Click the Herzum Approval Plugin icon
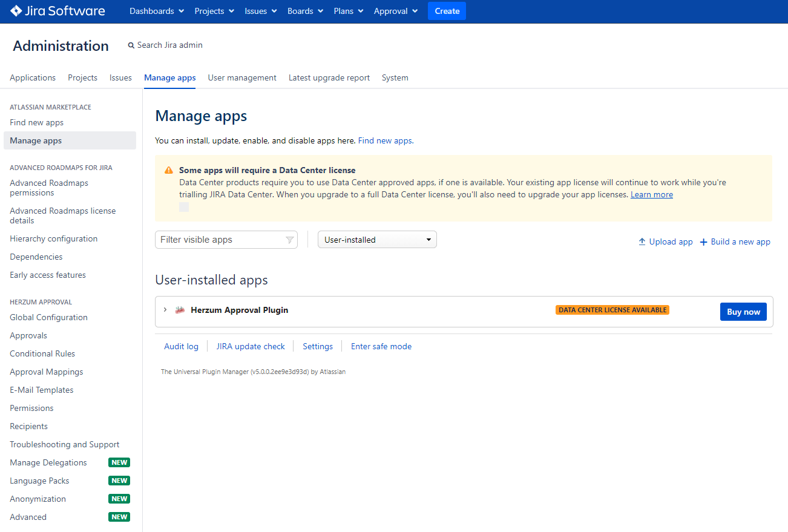 [180, 310]
